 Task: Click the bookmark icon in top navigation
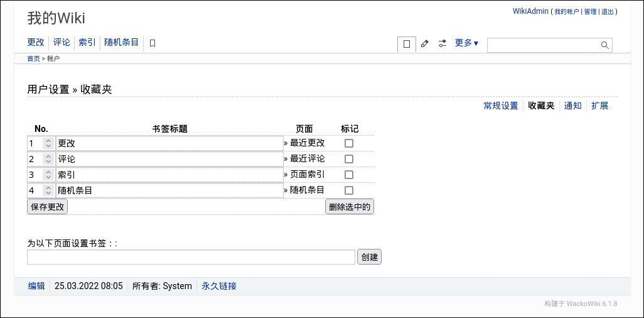coord(153,43)
